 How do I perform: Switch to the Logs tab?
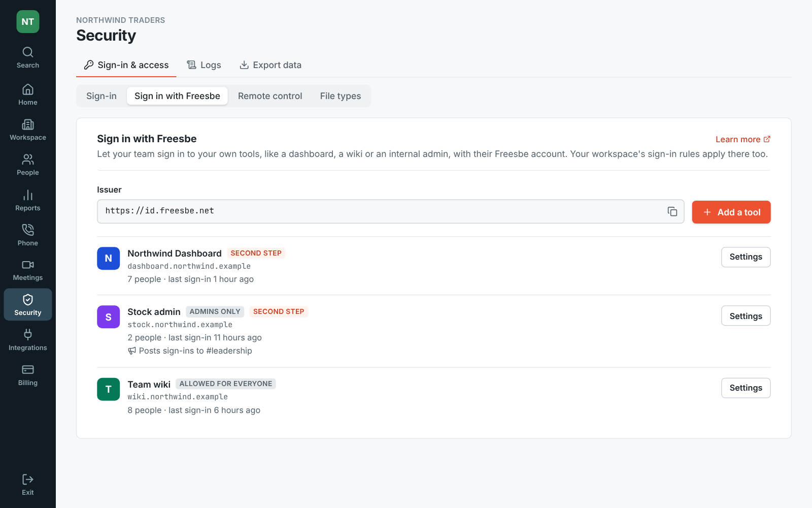point(204,65)
